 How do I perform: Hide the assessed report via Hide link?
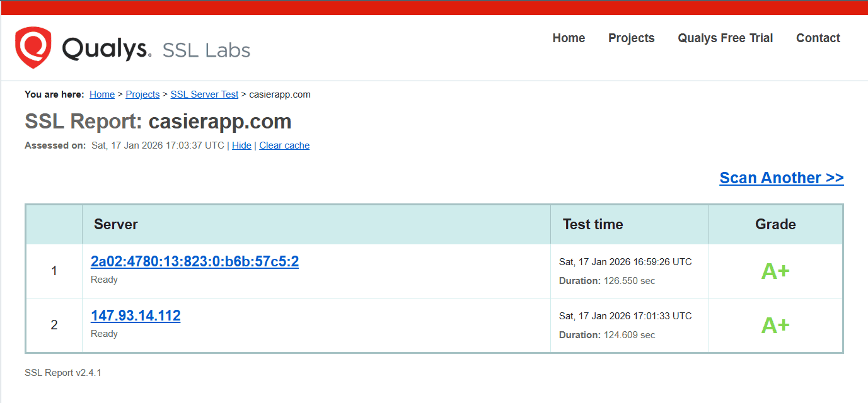[241, 145]
